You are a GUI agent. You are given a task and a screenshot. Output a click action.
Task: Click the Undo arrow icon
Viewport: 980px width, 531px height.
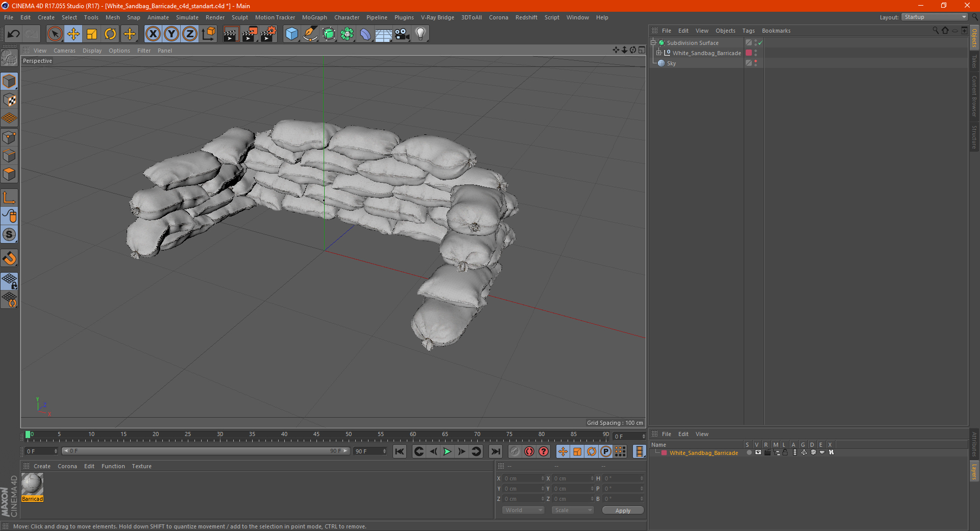14,34
